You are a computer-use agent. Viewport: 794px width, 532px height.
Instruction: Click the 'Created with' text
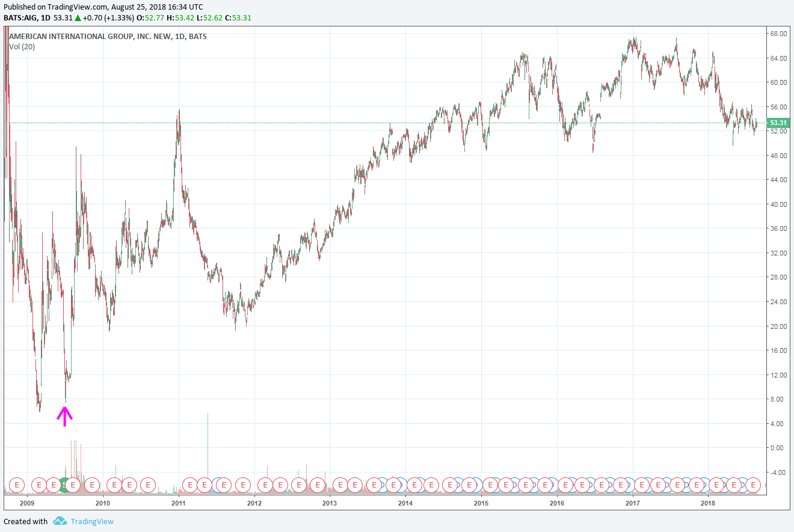(26, 521)
